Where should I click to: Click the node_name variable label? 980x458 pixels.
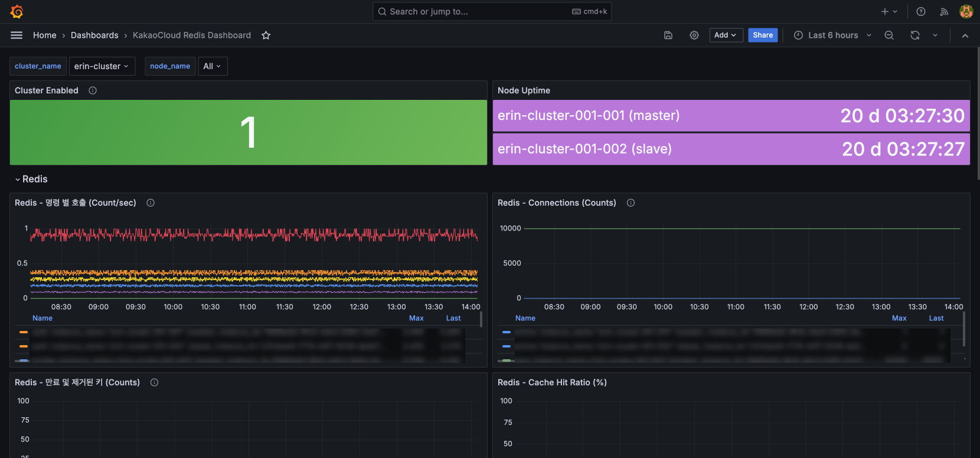click(x=170, y=66)
